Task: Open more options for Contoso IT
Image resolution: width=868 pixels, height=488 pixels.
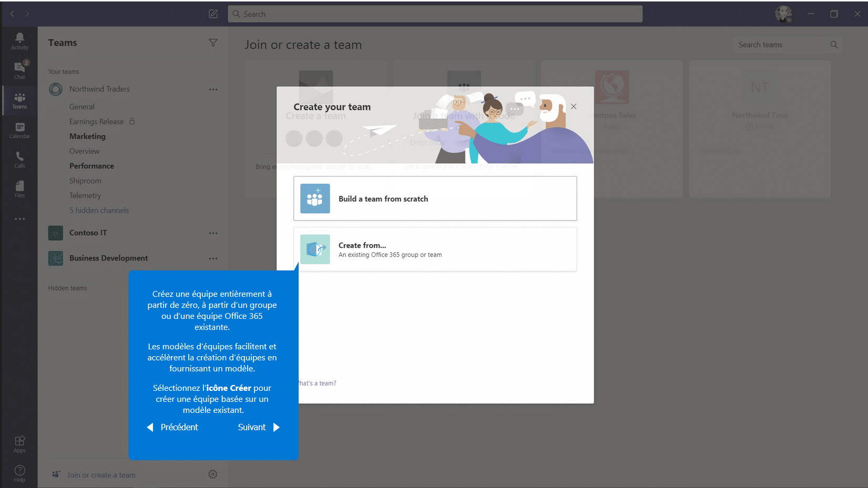Action: click(213, 233)
